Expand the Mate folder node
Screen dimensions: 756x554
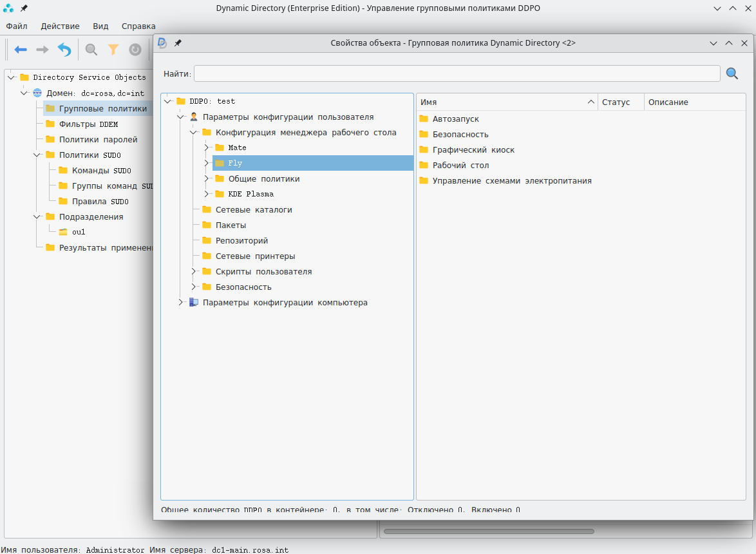207,148
